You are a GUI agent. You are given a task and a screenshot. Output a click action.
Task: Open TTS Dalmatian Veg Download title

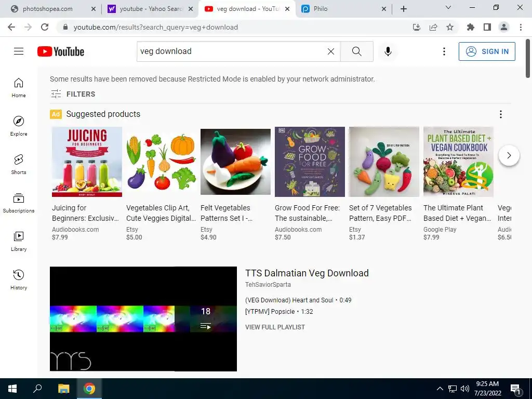coord(307,273)
